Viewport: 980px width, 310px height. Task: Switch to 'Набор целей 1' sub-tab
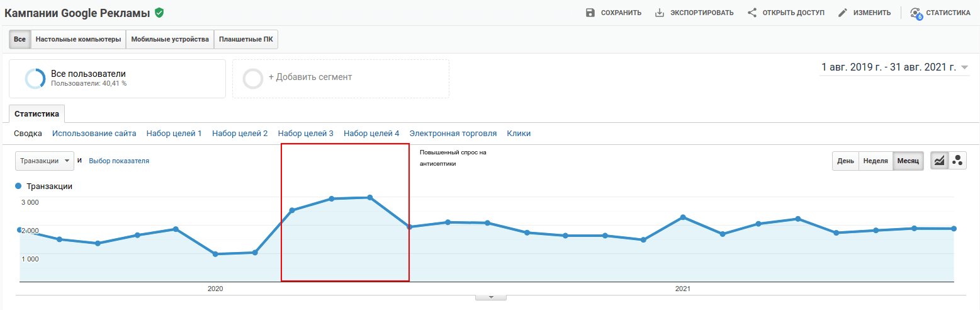174,134
